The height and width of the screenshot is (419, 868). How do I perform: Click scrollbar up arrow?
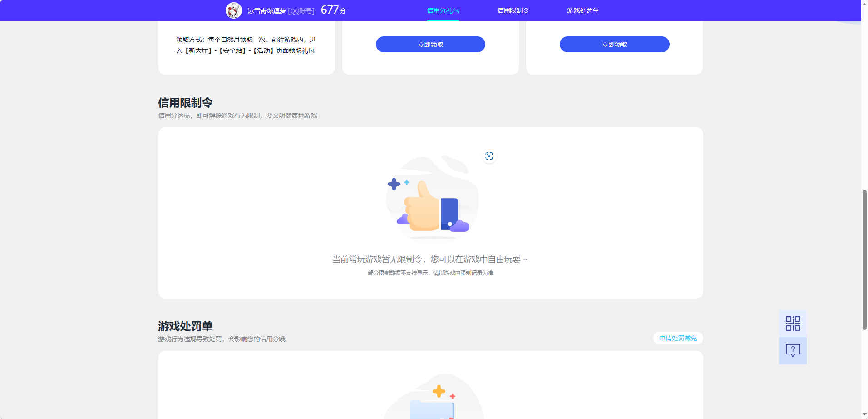point(864,4)
